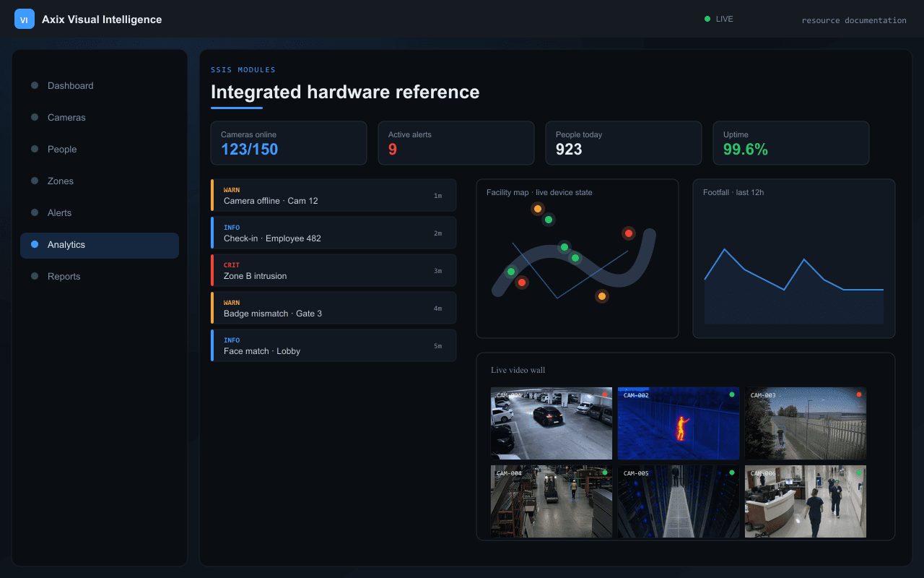Open the CAM-001 parking garage feed
Screen dimensions: 924x578
point(552,423)
